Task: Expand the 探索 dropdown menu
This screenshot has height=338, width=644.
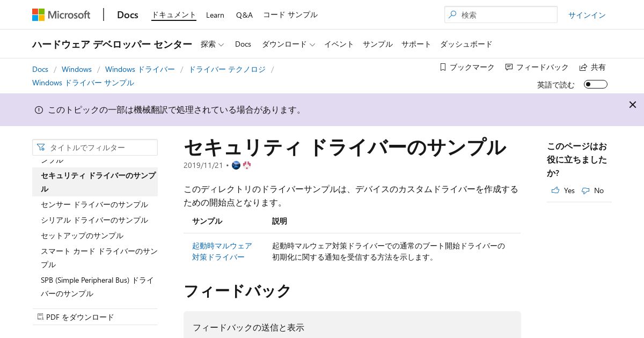Action: [213, 44]
